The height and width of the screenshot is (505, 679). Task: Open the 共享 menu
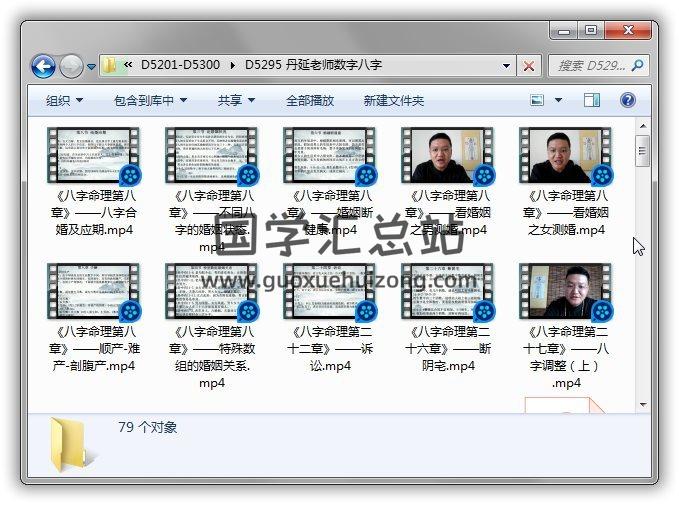tap(236, 100)
